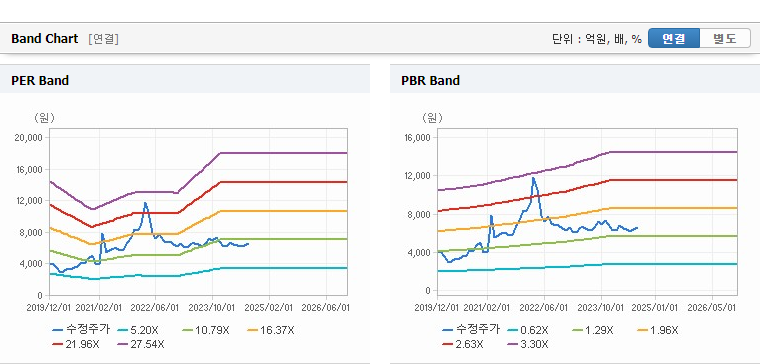Click the price peak in PBR Band chart
Image resolution: width=760 pixels, height=364 pixels.
click(533, 178)
